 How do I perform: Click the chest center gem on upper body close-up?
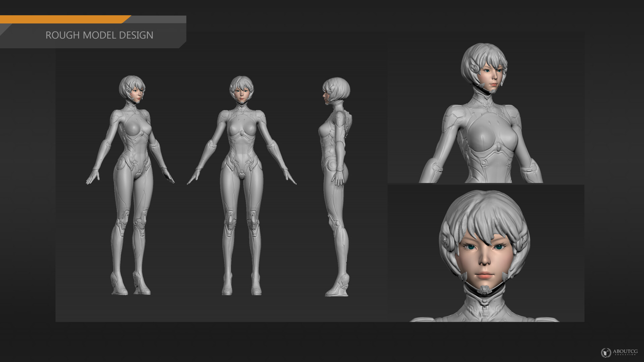point(499,146)
